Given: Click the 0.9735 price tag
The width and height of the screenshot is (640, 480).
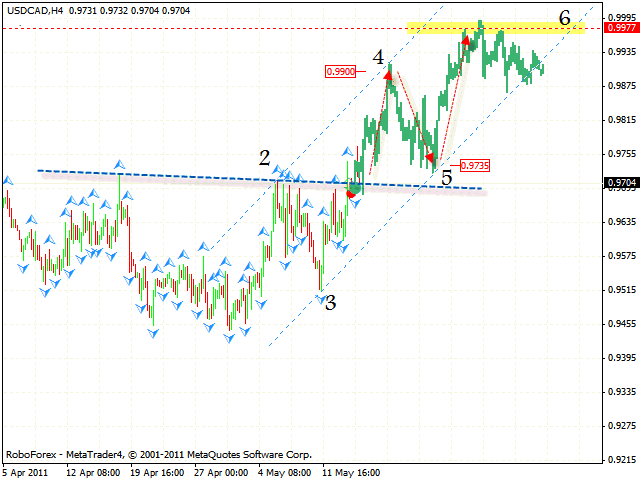Looking at the screenshot, I should 474,166.
